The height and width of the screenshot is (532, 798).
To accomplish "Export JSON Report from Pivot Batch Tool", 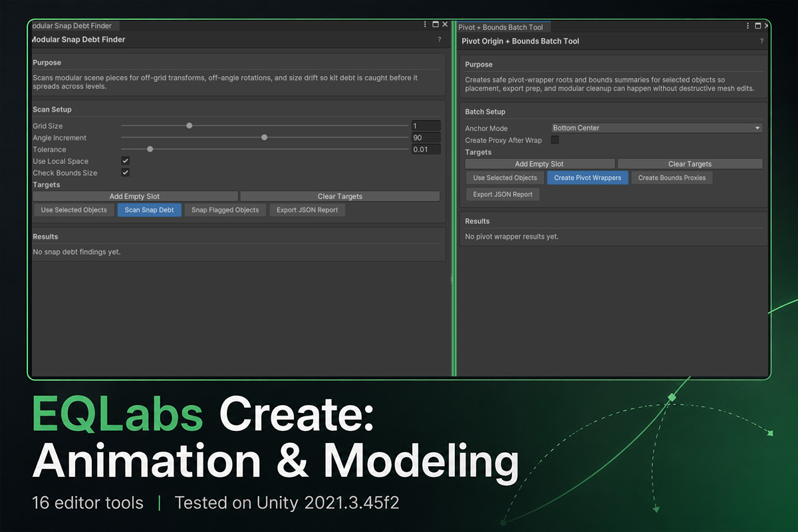I will pos(503,194).
